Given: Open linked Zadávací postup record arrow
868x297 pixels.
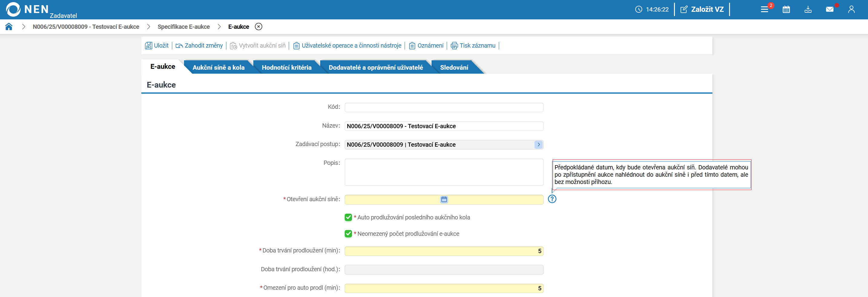Looking at the screenshot, I should [538, 145].
